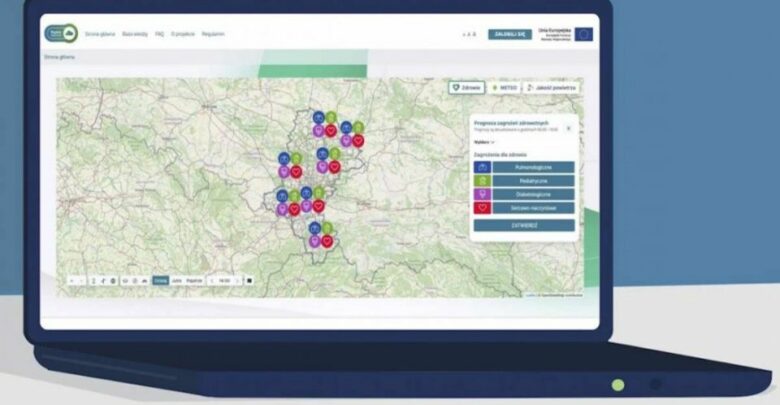Click the blue lungs icon in the panel
Image resolution: width=780 pixels, height=405 pixels.
[x=483, y=167]
